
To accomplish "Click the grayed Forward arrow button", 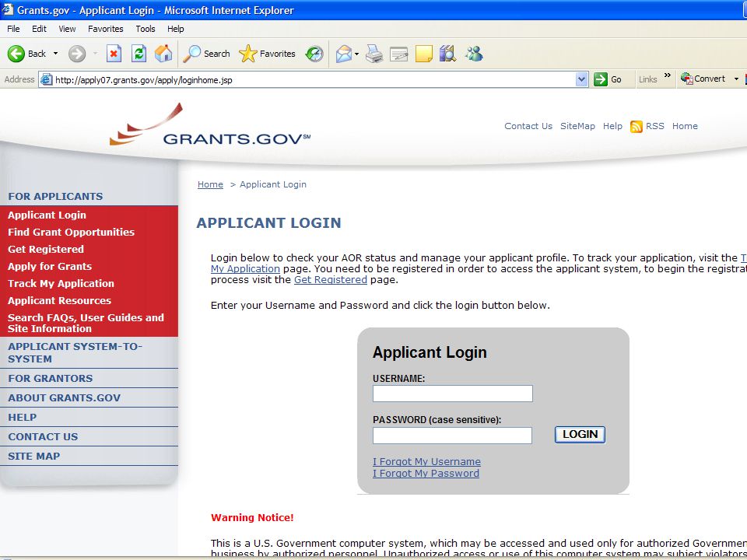I will click(x=77, y=54).
